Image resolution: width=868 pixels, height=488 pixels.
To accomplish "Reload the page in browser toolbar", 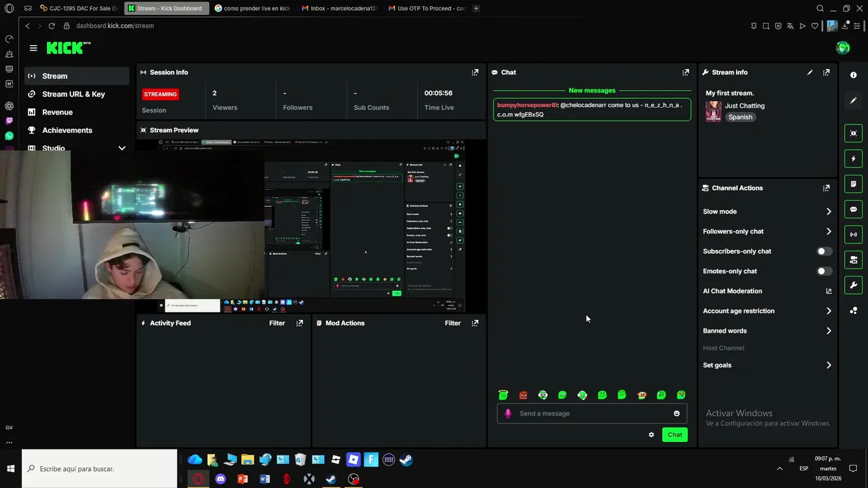I will [x=52, y=26].
